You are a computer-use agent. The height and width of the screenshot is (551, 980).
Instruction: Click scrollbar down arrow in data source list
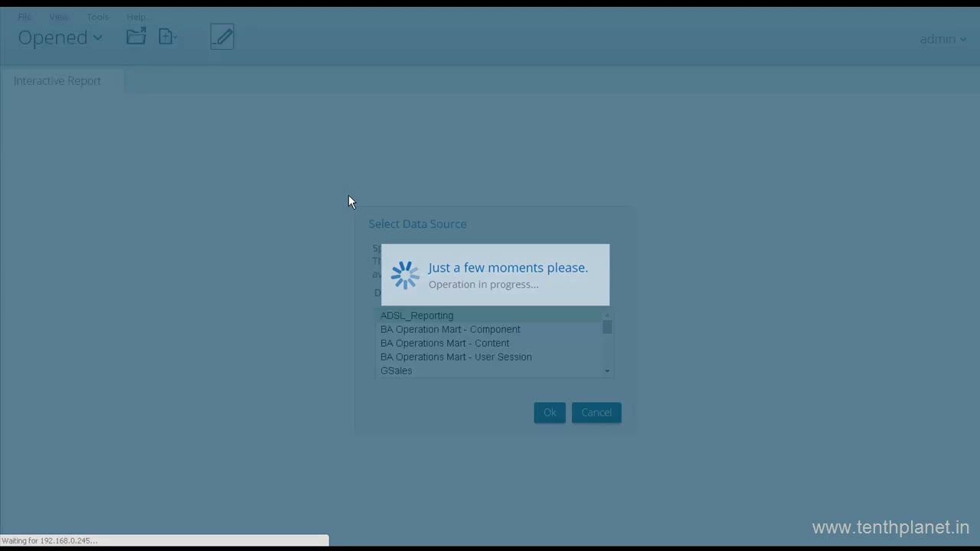pos(607,371)
